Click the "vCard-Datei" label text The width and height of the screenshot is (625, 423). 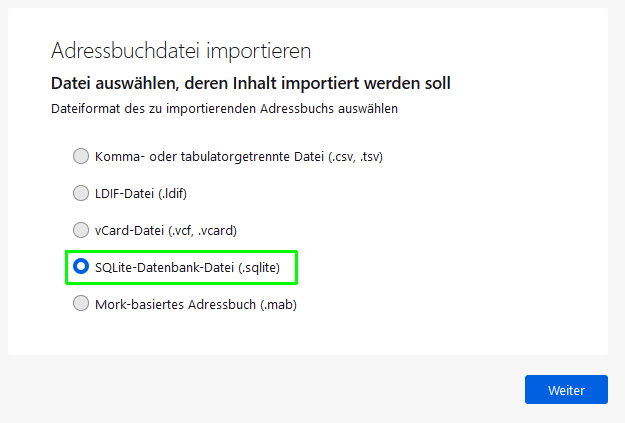click(x=130, y=230)
